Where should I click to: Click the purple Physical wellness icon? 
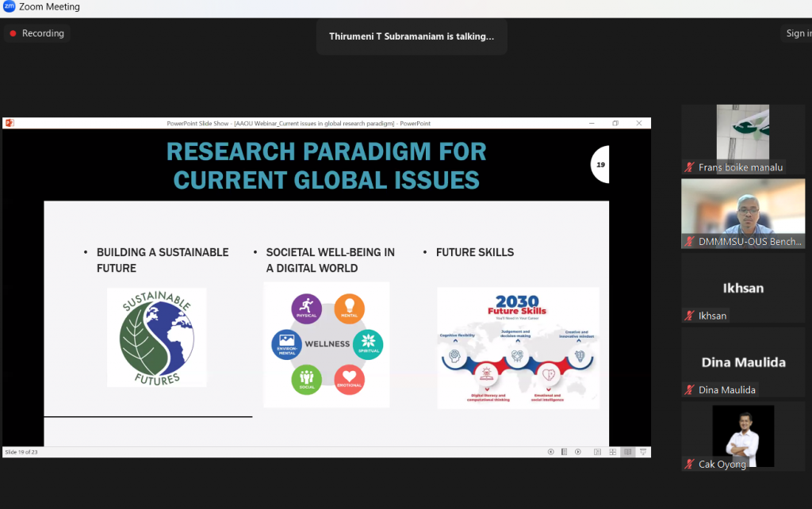pyautogui.click(x=307, y=308)
